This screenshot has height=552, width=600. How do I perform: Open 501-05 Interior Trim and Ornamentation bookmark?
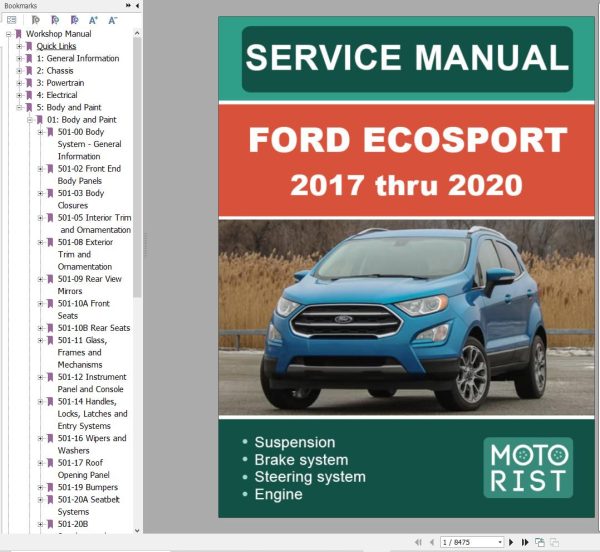coord(95,224)
